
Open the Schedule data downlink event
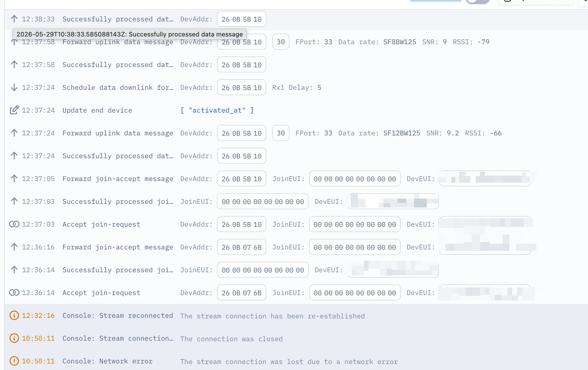tap(296, 88)
